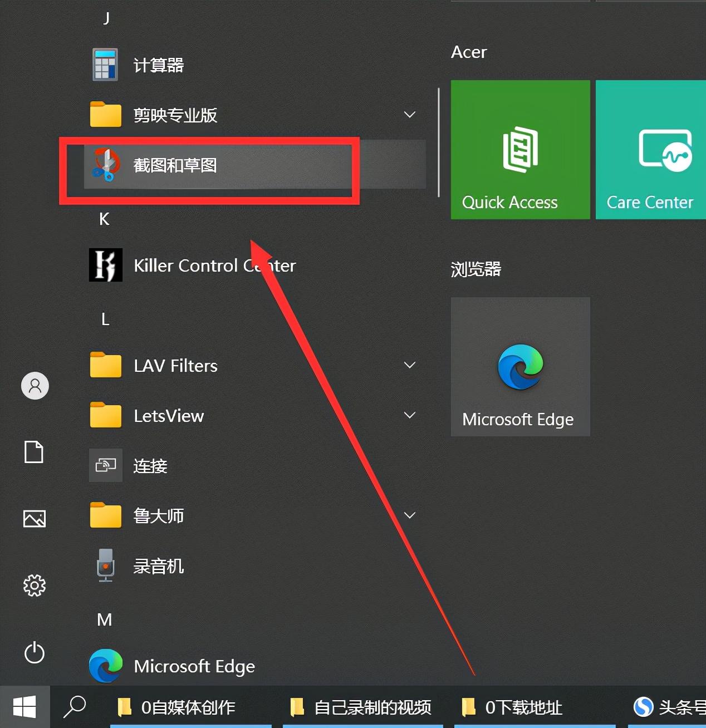Open the 连接 Connect app
This screenshot has height=728, width=706.
pos(150,466)
